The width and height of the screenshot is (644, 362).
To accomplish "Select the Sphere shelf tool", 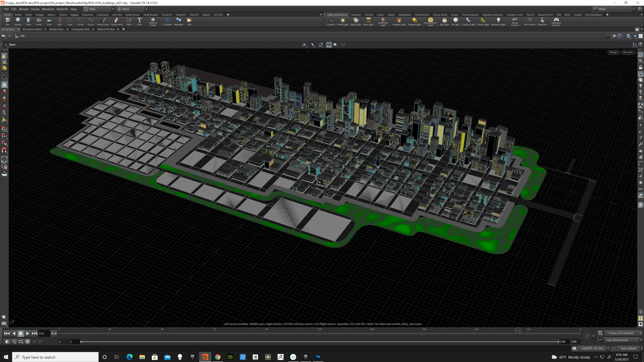I will click(18, 21).
